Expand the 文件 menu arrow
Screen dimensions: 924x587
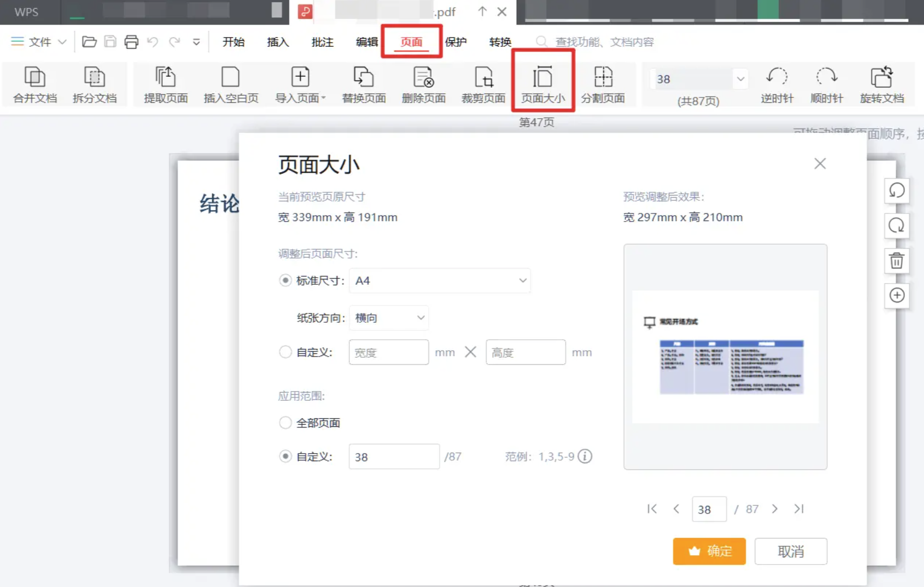tap(62, 42)
